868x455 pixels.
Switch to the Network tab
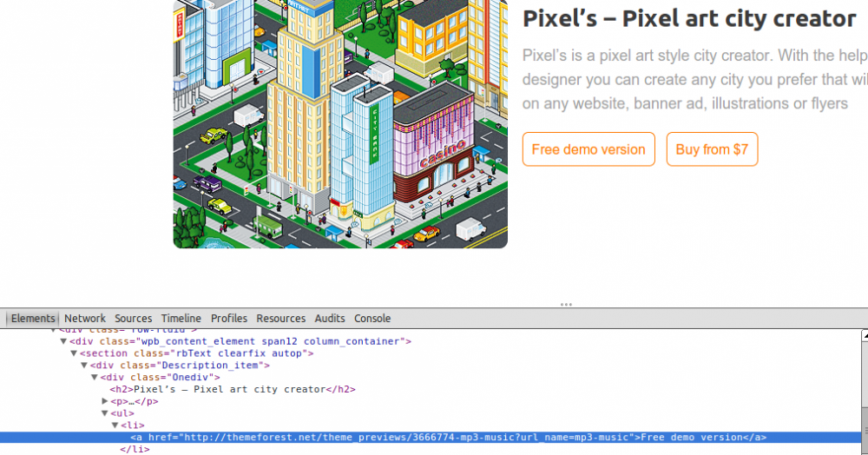(84, 319)
